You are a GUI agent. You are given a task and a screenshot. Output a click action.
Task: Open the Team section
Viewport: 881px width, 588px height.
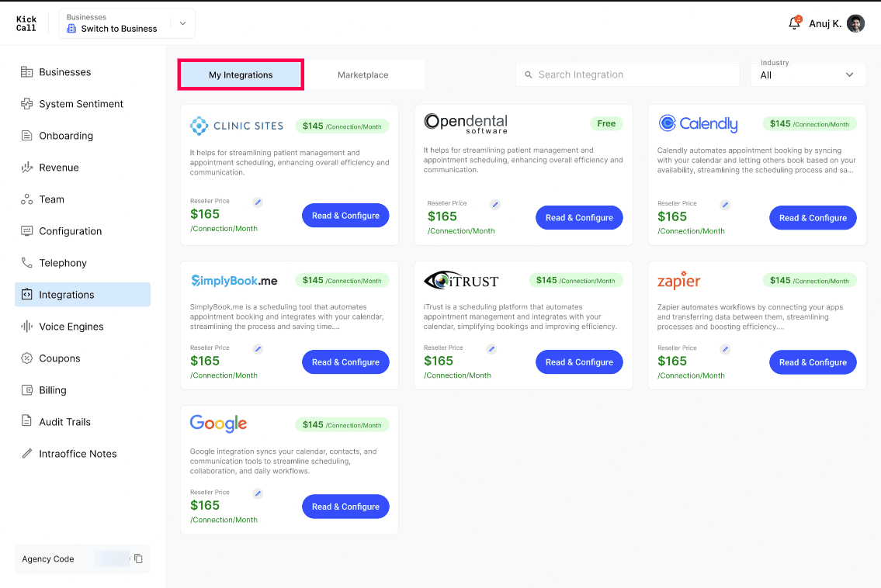82,199
